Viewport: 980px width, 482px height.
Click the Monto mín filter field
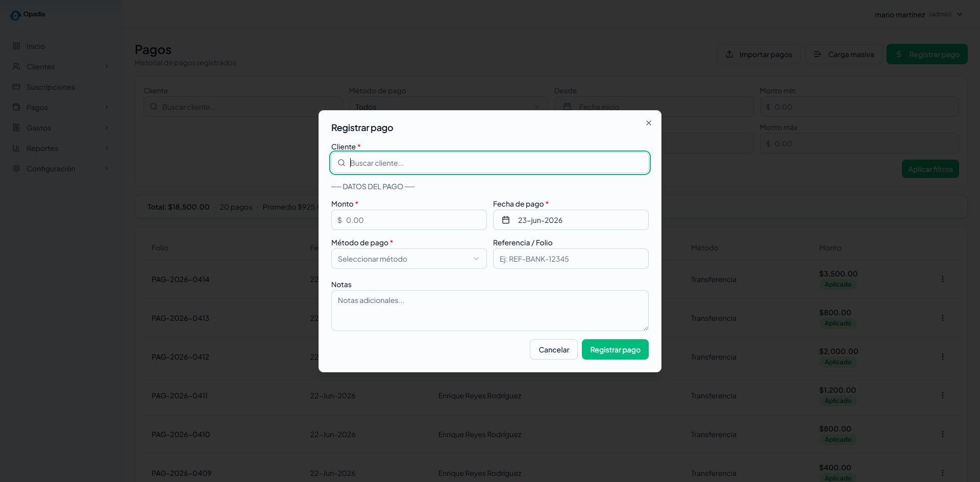[x=859, y=107]
